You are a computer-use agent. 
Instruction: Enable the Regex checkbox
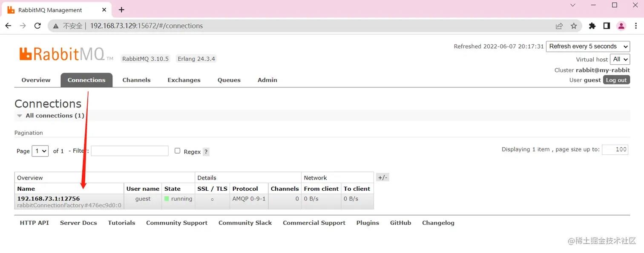(x=178, y=151)
